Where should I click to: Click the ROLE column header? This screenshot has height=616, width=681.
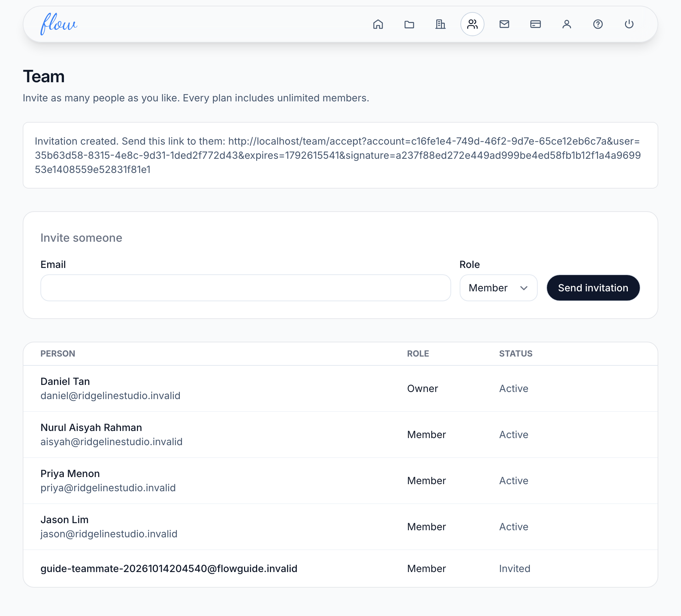click(418, 353)
